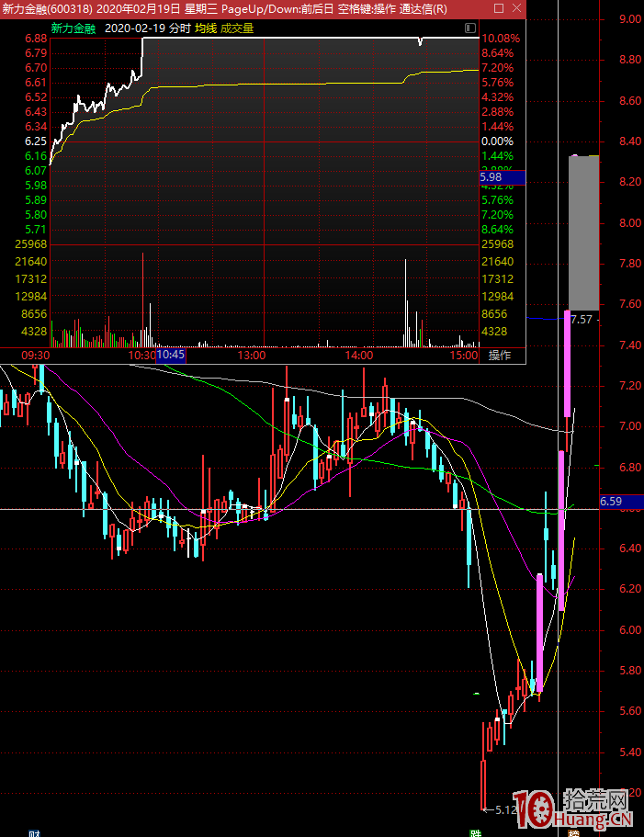Click the 6.07 price axis label
644x837 pixels.
36,171
